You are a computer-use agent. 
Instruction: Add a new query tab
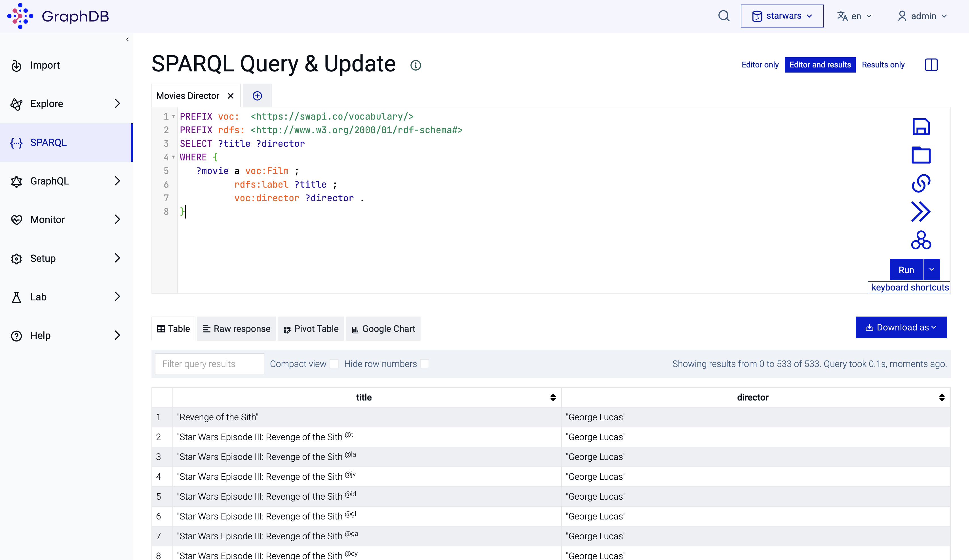click(x=258, y=96)
